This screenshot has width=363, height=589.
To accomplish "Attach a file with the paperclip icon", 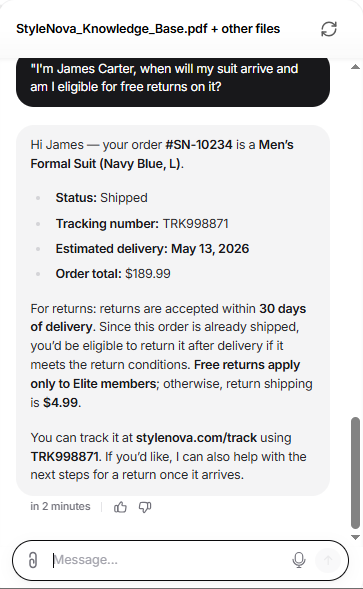I will point(33,560).
